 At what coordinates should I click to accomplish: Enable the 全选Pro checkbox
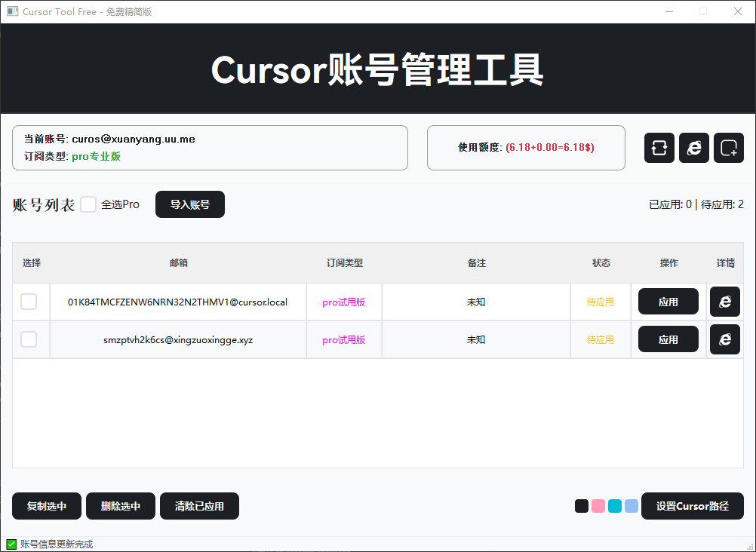click(x=88, y=204)
